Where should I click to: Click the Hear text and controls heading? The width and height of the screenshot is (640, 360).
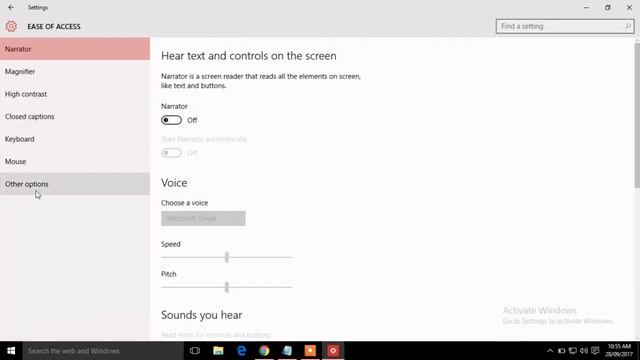pos(249,56)
